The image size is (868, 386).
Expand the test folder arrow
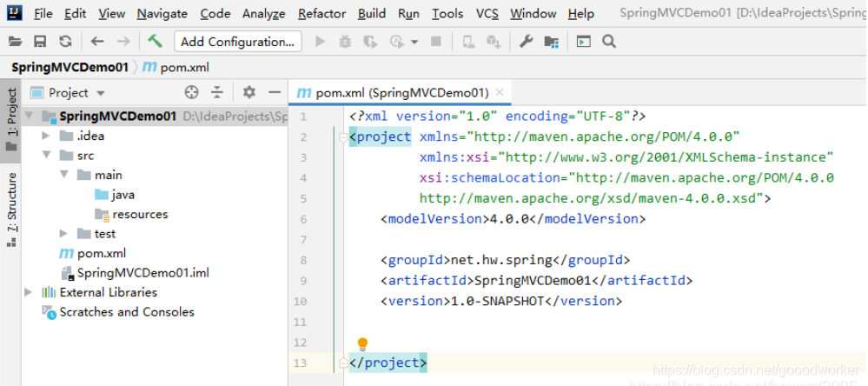63,234
